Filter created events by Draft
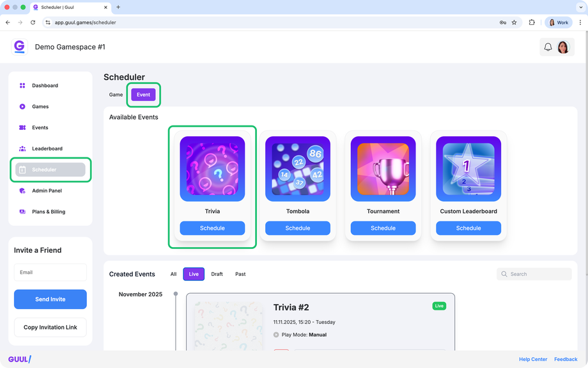This screenshot has width=588, height=368. coord(217,274)
